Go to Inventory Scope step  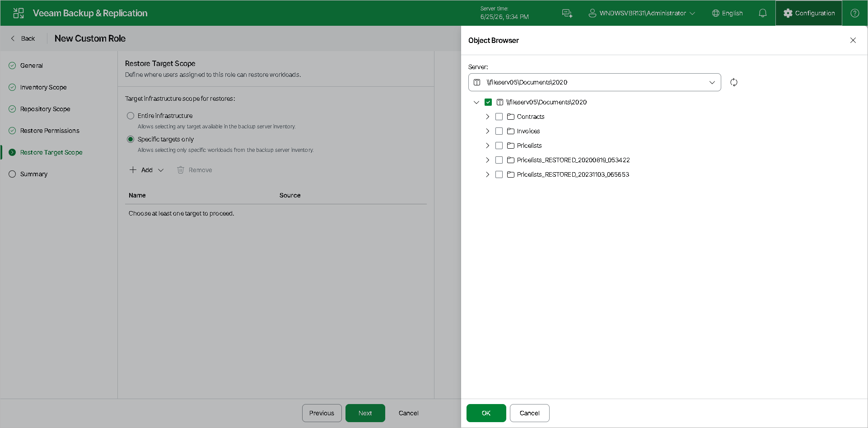pyautogui.click(x=43, y=87)
